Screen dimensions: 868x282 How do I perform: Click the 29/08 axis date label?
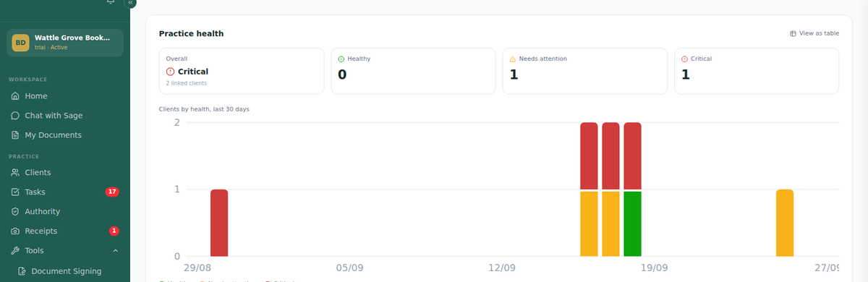pos(197,268)
